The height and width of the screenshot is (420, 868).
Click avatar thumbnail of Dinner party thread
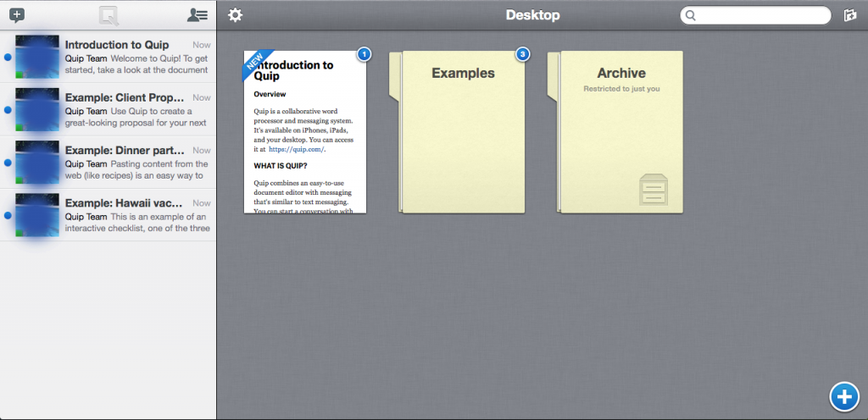(37, 162)
